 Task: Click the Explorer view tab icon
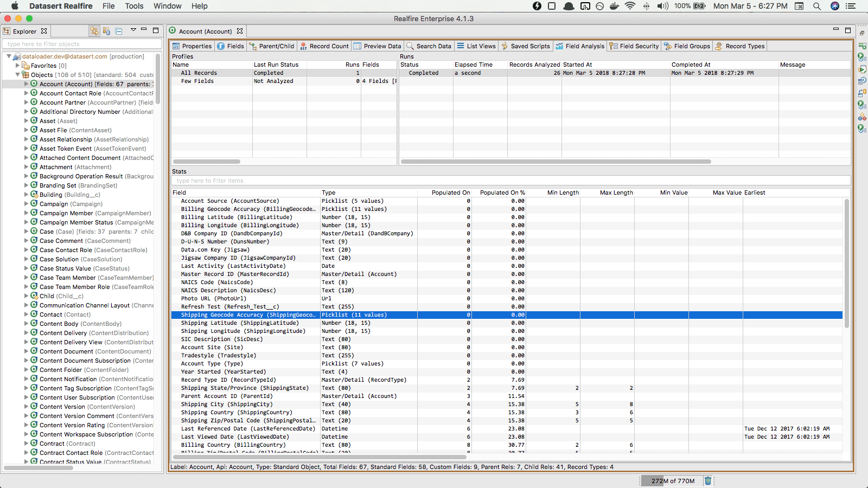pyautogui.click(x=7, y=31)
